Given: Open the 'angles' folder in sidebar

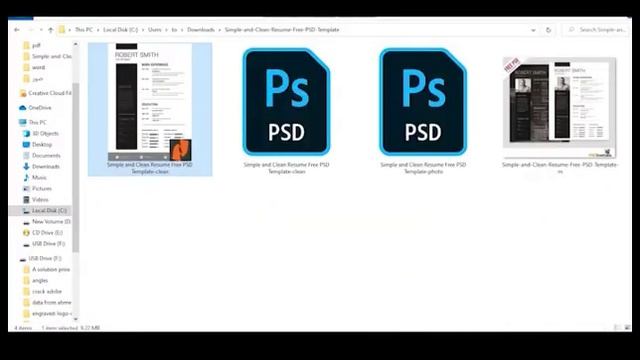Looking at the screenshot, I should (x=36, y=280).
